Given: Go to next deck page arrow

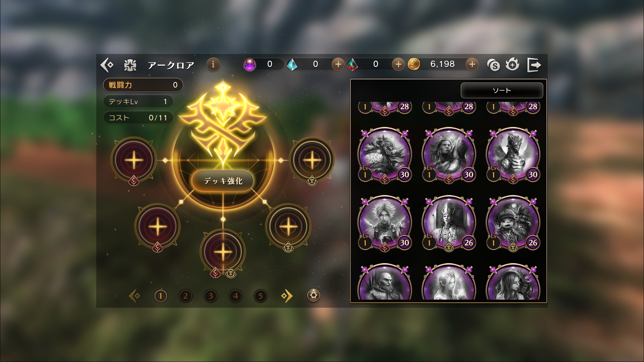Looking at the screenshot, I should point(287,296).
